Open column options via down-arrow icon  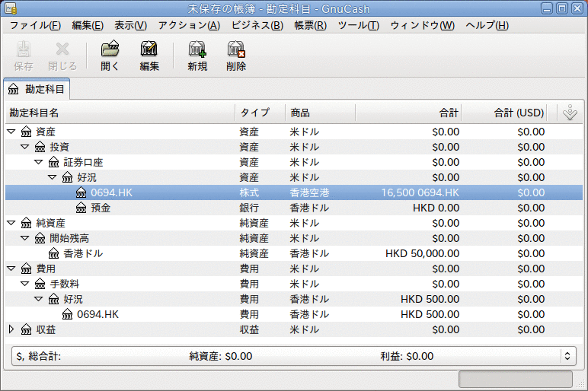570,113
